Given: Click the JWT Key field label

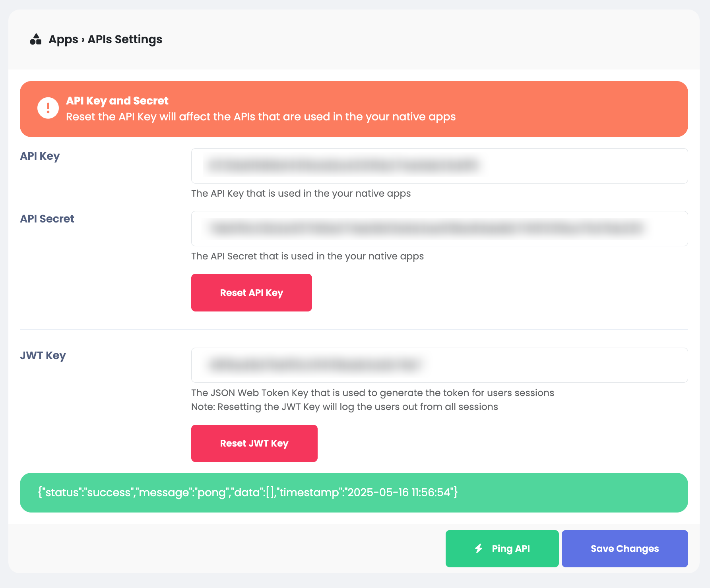Looking at the screenshot, I should coord(43,356).
